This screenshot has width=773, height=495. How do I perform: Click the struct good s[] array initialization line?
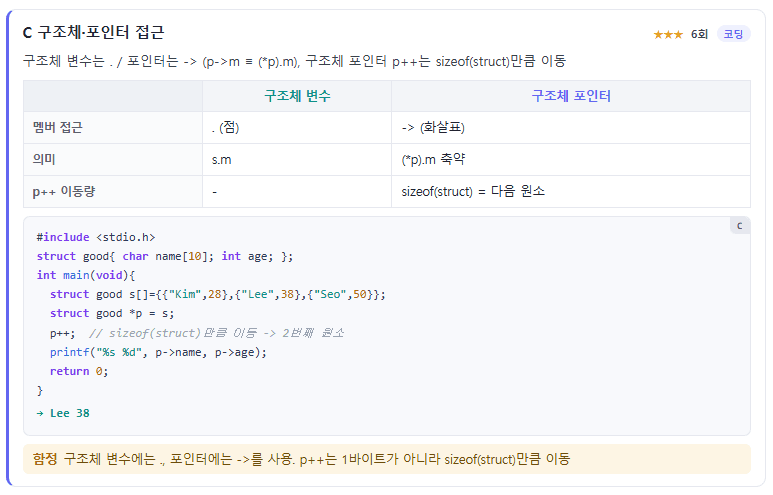[217, 294]
